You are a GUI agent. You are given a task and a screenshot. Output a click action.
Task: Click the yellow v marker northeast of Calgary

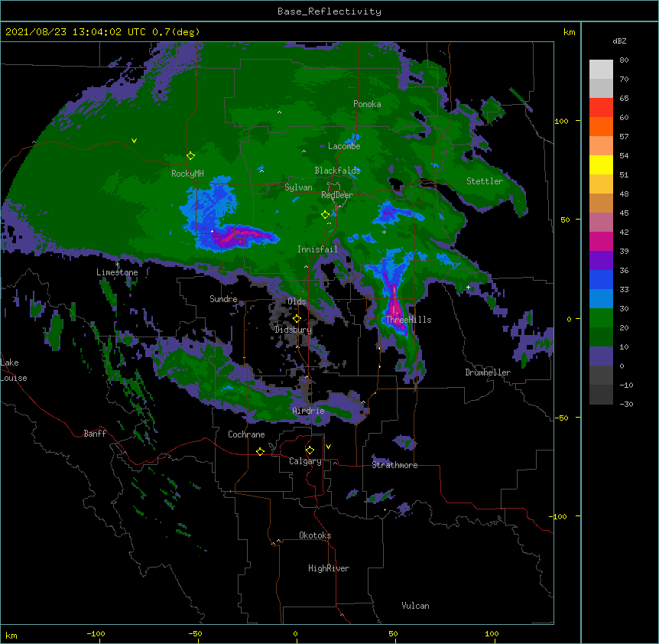coord(328,447)
